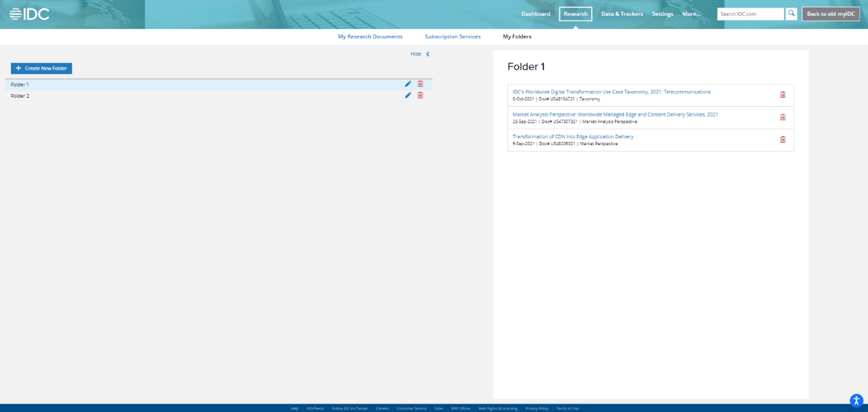This screenshot has width=868, height=412.
Task: Open Web Rights & Licensing footer link
Action: tap(498, 408)
